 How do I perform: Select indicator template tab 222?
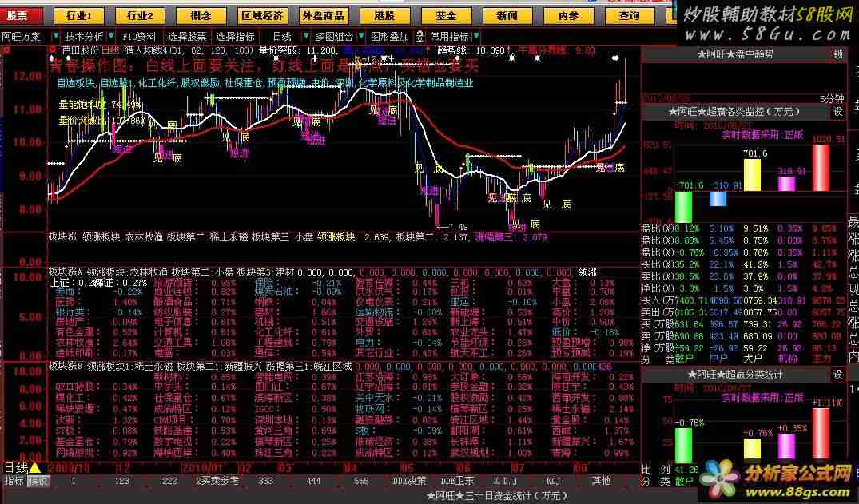[x=170, y=481]
